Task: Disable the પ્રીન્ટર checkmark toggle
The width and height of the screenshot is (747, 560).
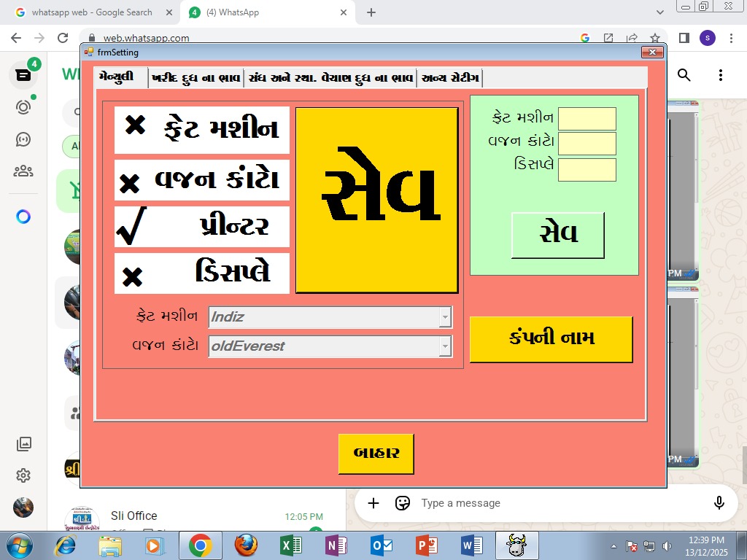Action: point(201,227)
